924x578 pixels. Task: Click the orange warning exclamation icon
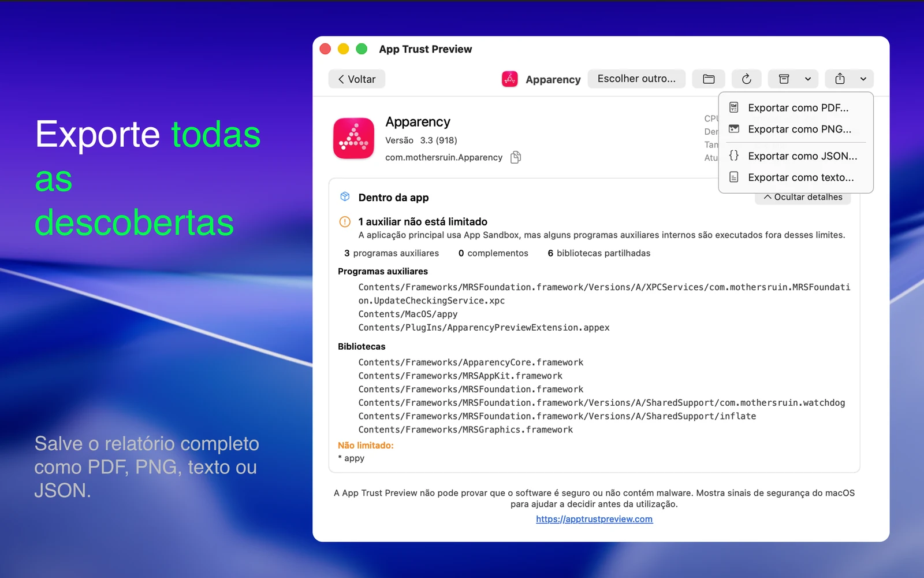pos(345,221)
